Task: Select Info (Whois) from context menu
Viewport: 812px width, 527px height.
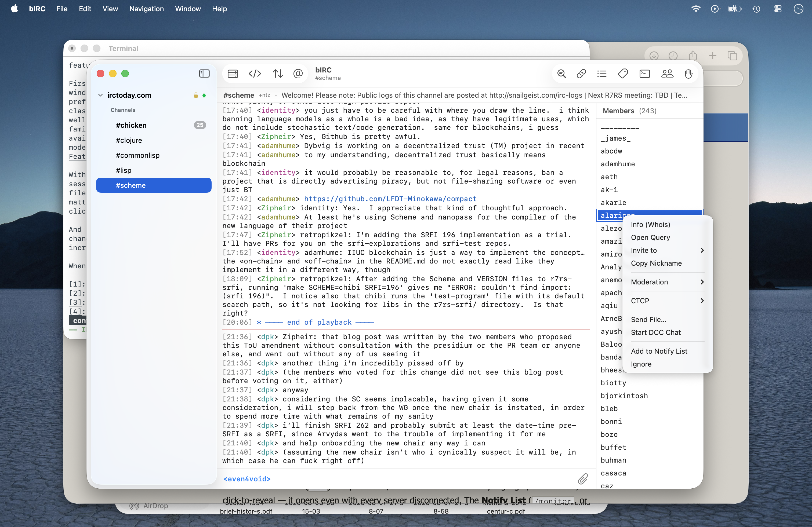Action: pyautogui.click(x=667, y=224)
